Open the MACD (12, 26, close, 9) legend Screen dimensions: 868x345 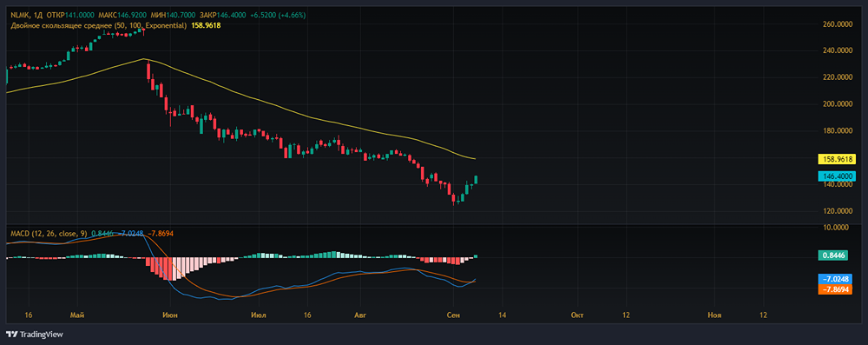coord(49,234)
